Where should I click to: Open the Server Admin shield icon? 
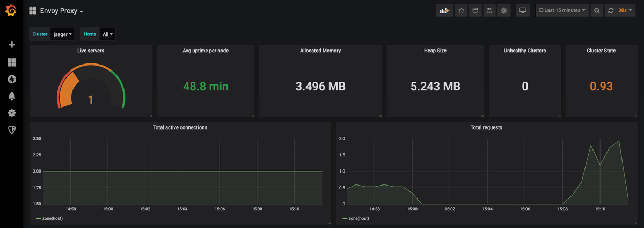click(11, 130)
